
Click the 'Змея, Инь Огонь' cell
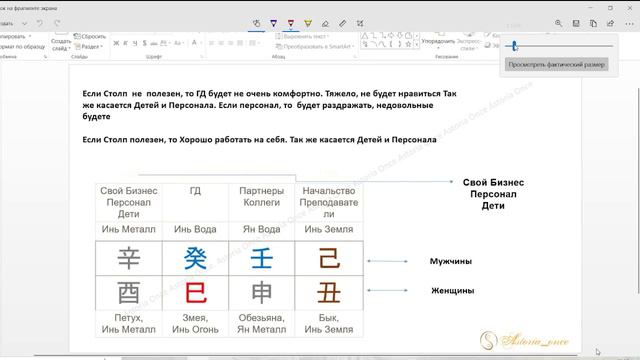[x=195, y=324]
